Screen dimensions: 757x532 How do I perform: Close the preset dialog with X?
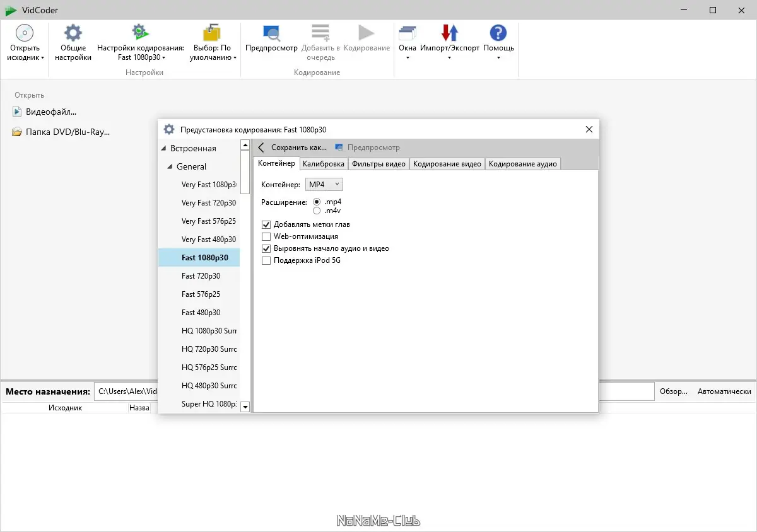(589, 129)
